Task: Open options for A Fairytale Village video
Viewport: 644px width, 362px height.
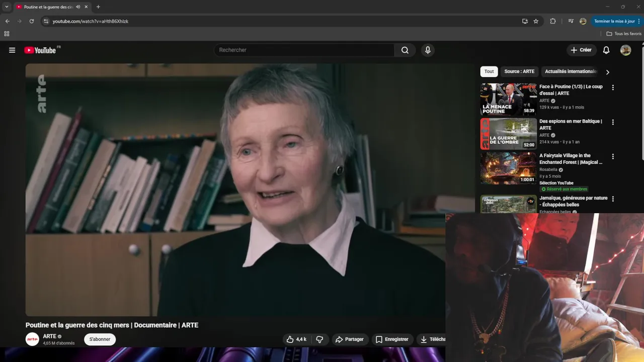Action: pyautogui.click(x=613, y=156)
